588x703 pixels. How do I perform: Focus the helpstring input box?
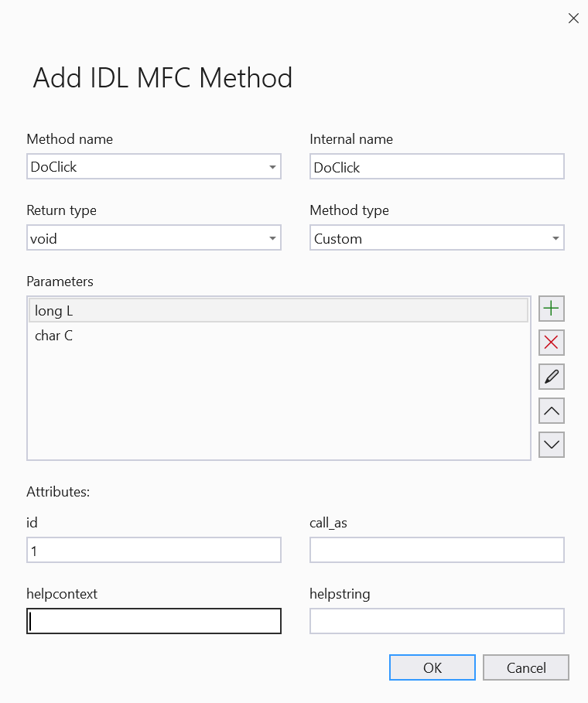436,620
